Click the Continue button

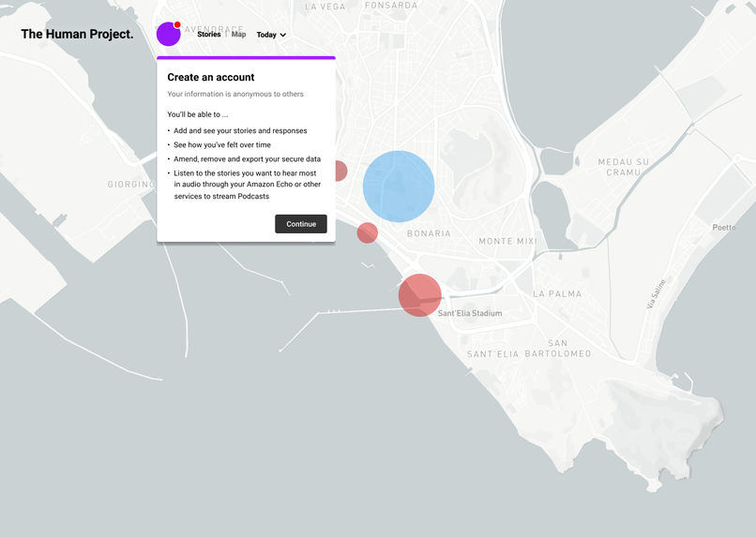pyautogui.click(x=301, y=224)
